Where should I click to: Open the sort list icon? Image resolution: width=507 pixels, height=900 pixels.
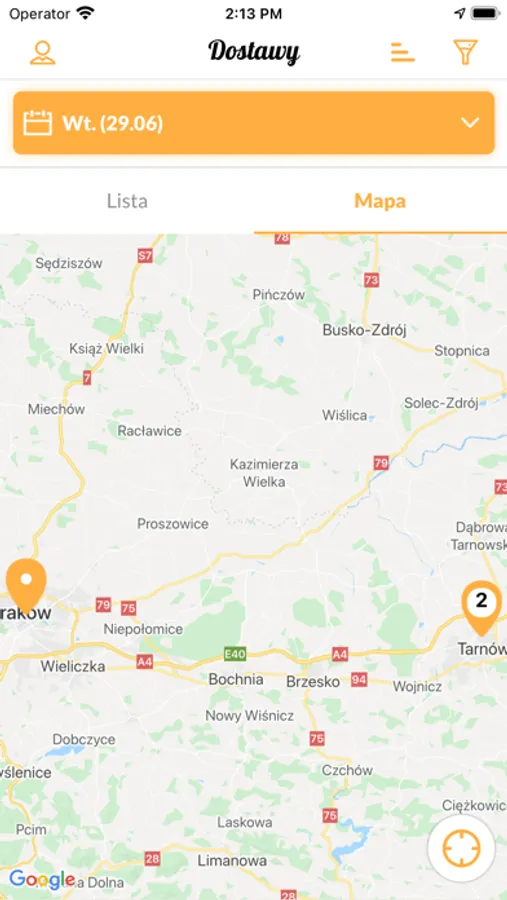tap(402, 52)
